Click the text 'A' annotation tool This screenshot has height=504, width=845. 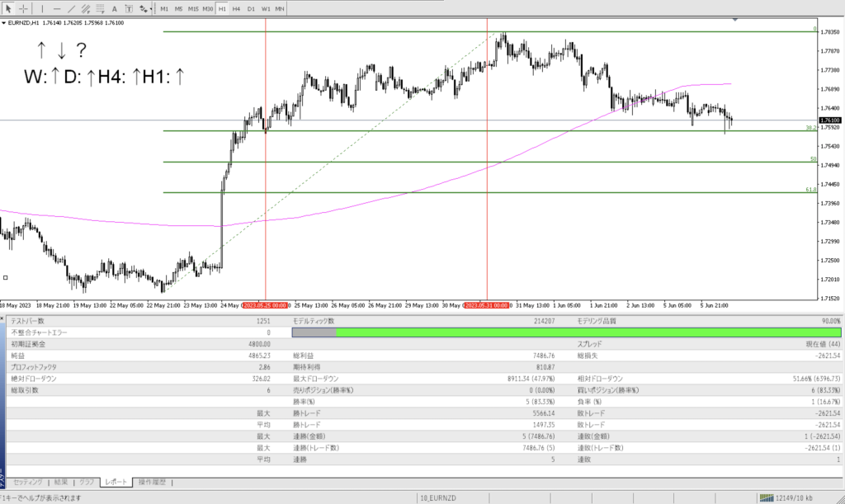pyautogui.click(x=115, y=8)
